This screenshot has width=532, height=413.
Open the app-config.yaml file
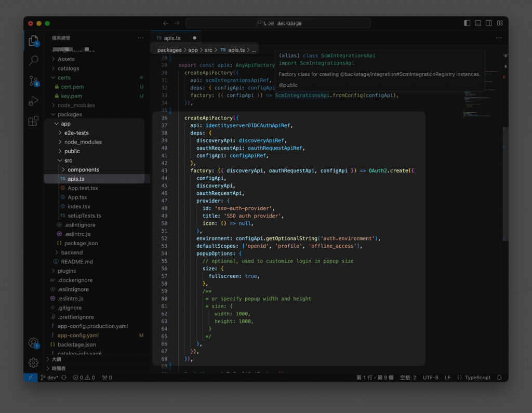(x=78, y=336)
